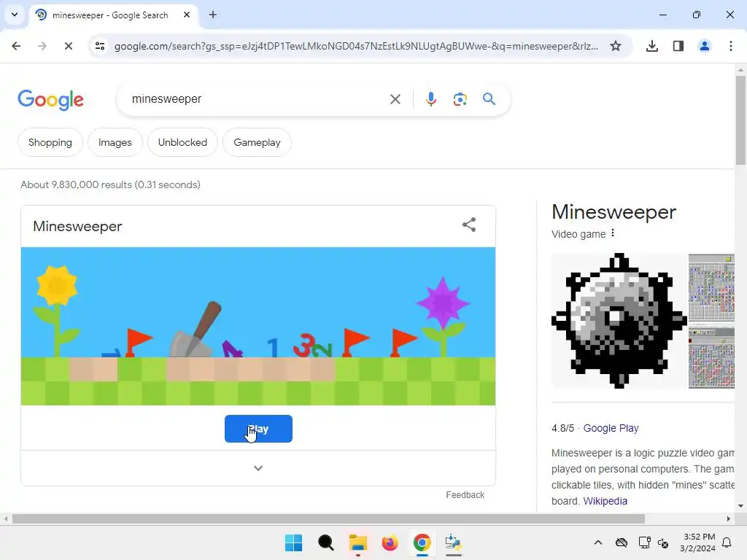Open the Wikipedia link
The width and height of the screenshot is (747, 560).
(605, 501)
